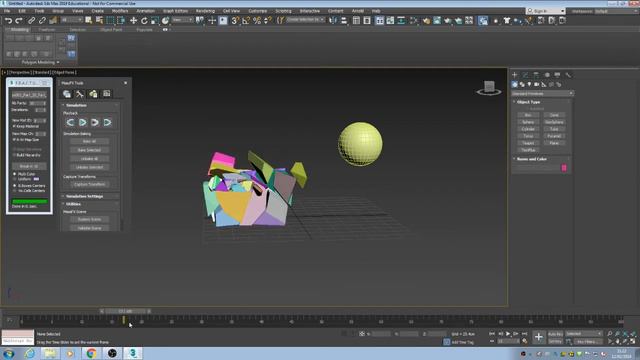Image resolution: width=640 pixels, height=360 pixels.
Task: Collapse the Utilities rollout in MassFX Tools
Action: 73,204
